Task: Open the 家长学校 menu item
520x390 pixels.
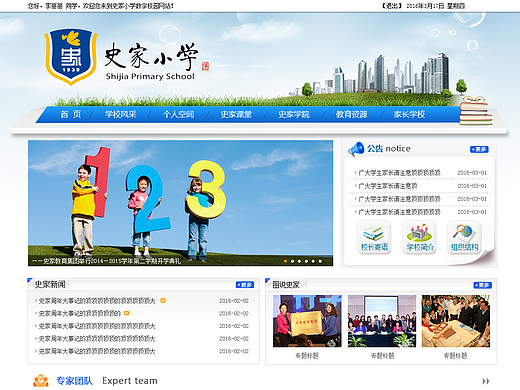Action: point(409,114)
